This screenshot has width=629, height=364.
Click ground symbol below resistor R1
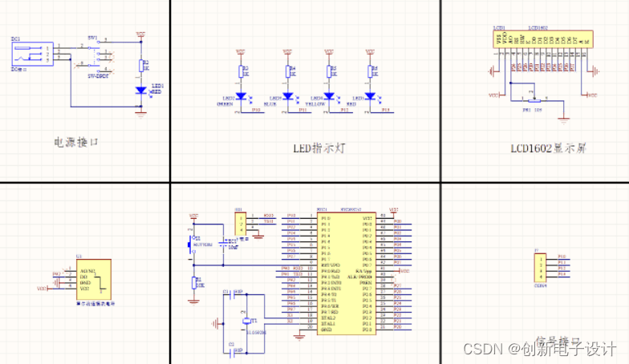click(x=194, y=301)
